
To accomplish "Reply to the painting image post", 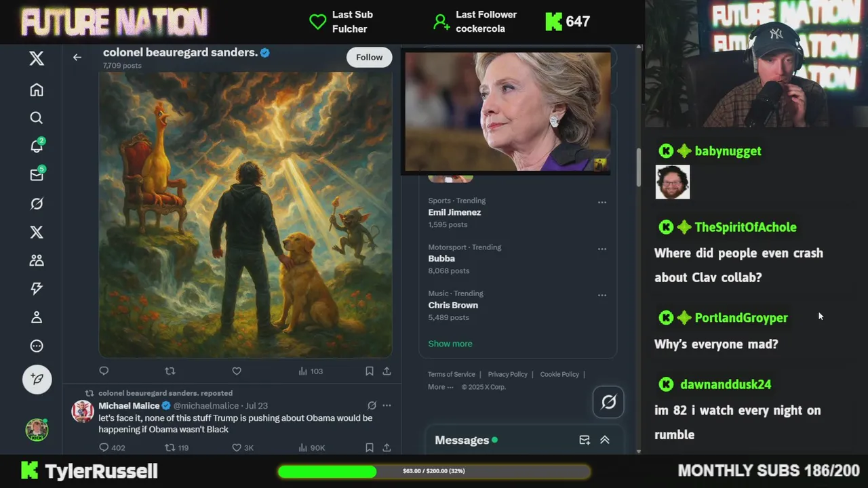I will [104, 371].
